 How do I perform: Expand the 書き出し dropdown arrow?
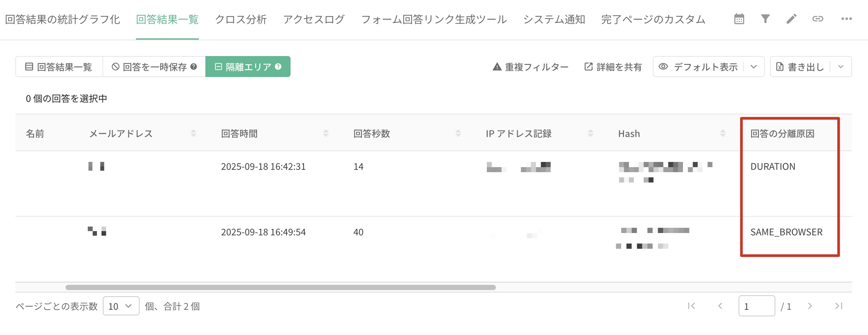tap(841, 67)
